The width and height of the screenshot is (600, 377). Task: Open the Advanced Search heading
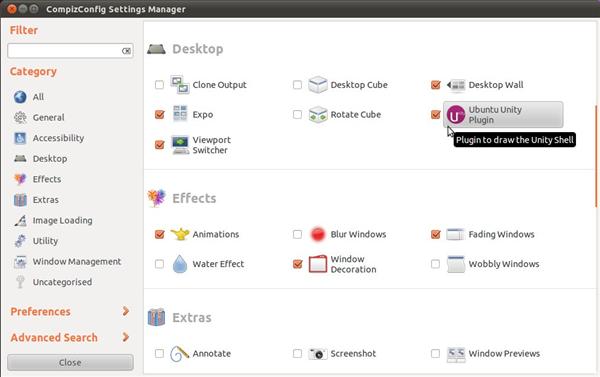pyautogui.click(x=54, y=338)
